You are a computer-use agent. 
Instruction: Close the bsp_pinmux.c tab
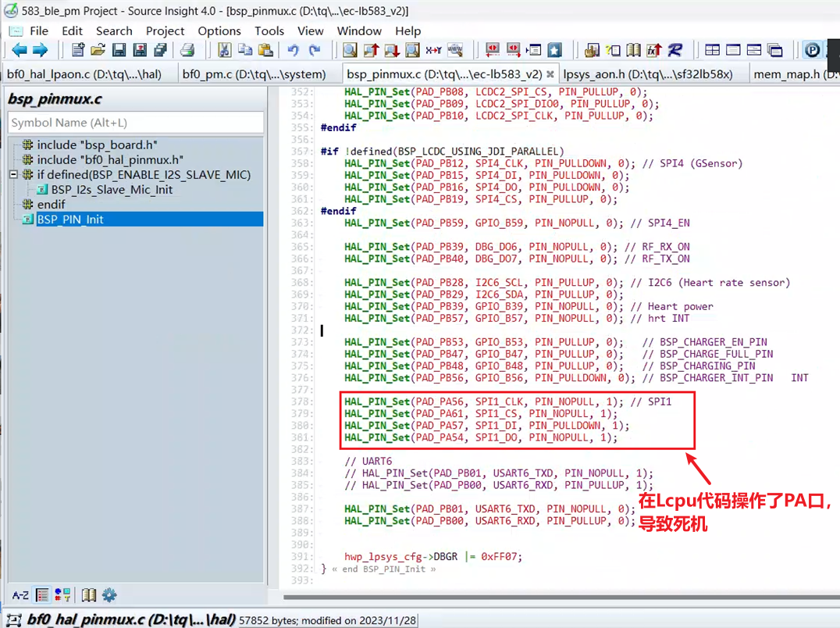click(550, 74)
